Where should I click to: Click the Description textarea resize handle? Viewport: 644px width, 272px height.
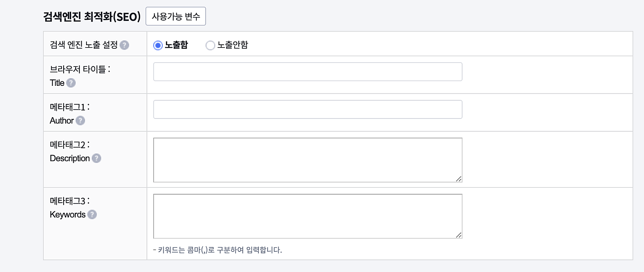pos(459,179)
